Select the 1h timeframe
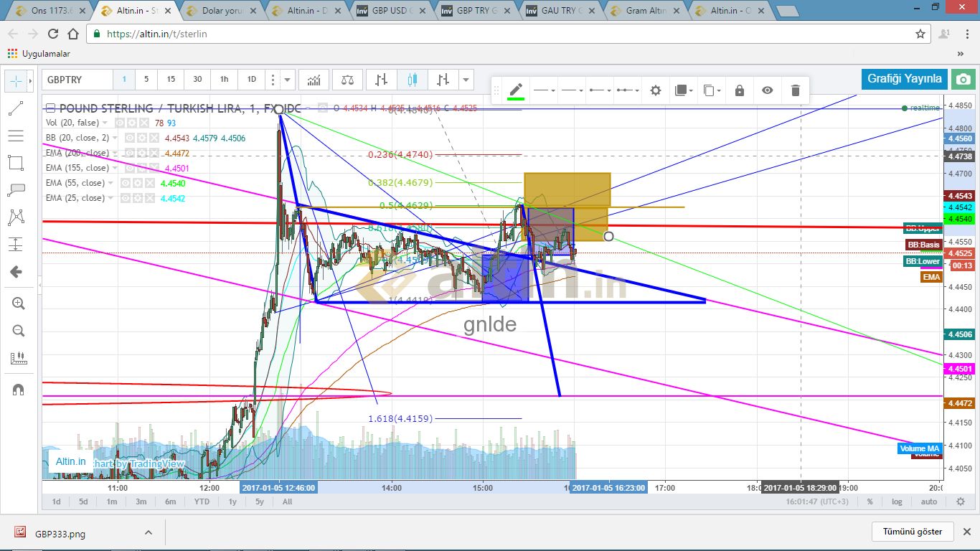 224,80
